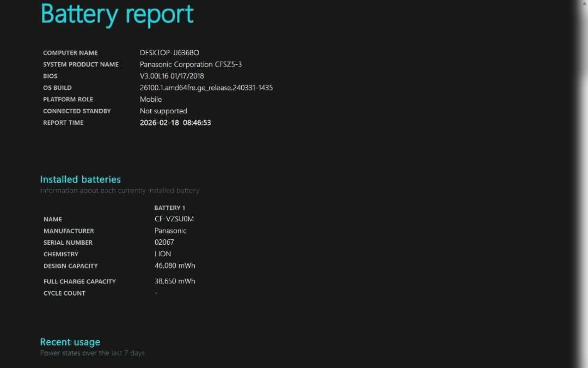The width and height of the screenshot is (588, 368).
Task: Click the full charge capacity 38,650 mWh
Action: click(x=175, y=281)
